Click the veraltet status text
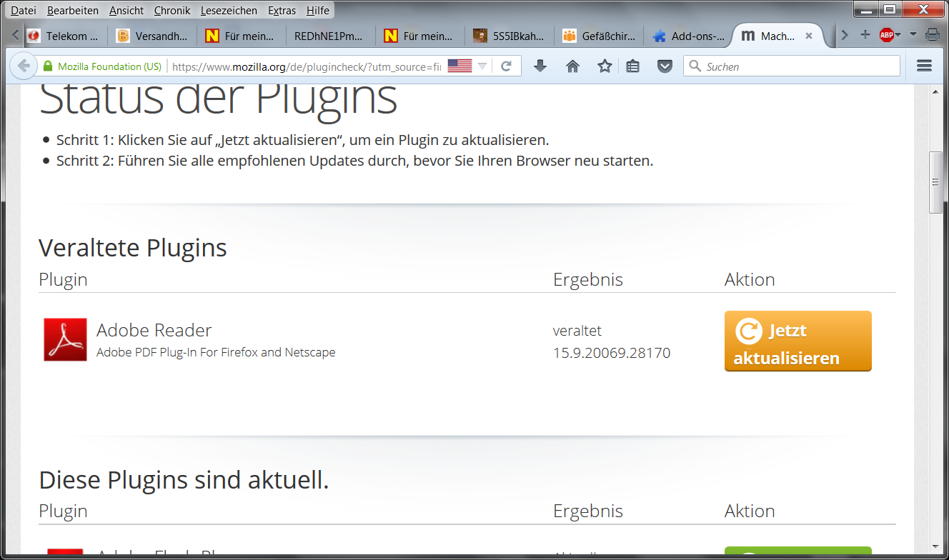Viewport: 949px width, 560px height. 577,331
